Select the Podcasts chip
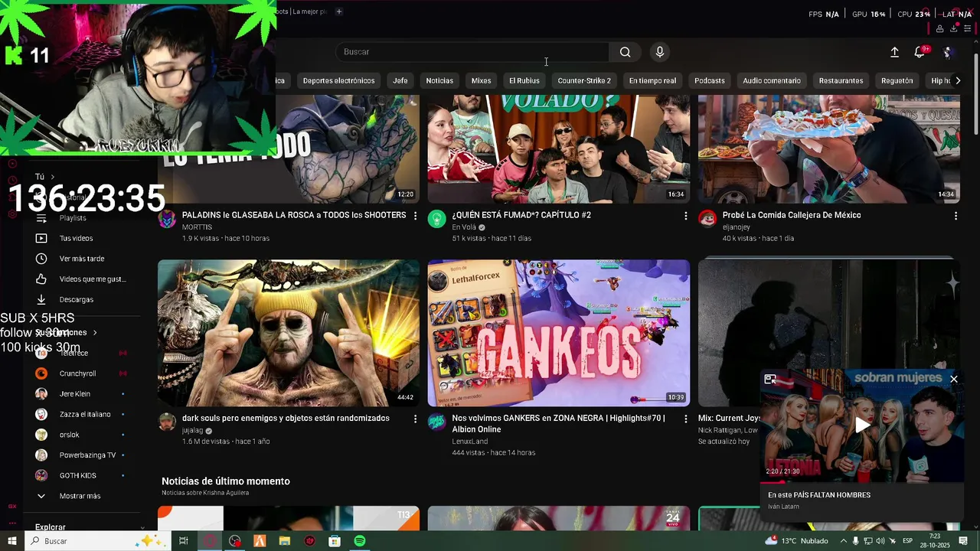 (710, 80)
